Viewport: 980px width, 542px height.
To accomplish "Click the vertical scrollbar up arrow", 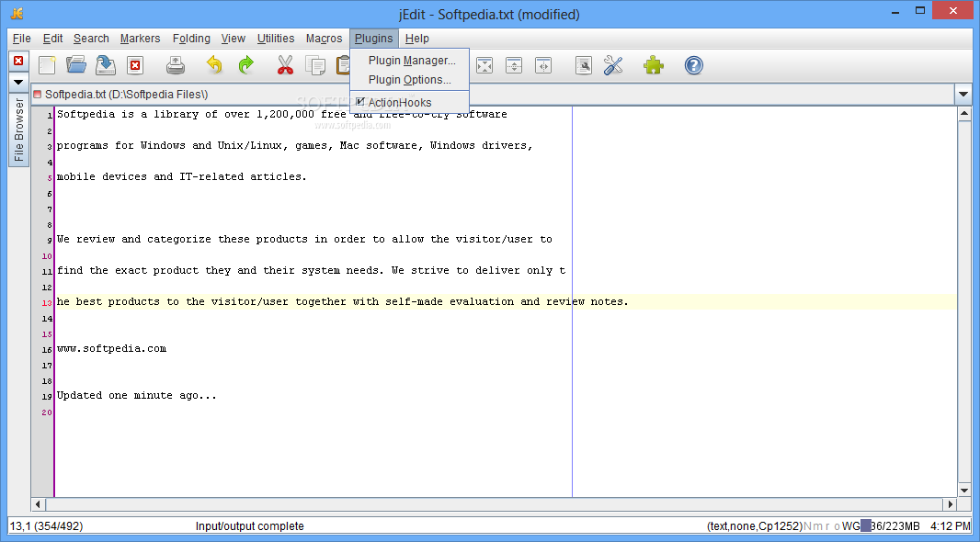I will pos(963,114).
